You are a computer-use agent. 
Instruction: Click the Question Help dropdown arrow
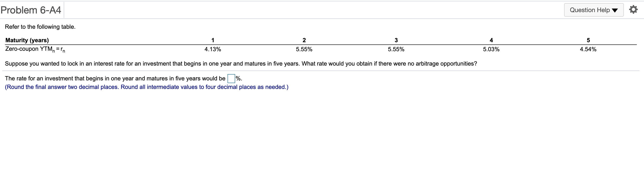point(615,10)
